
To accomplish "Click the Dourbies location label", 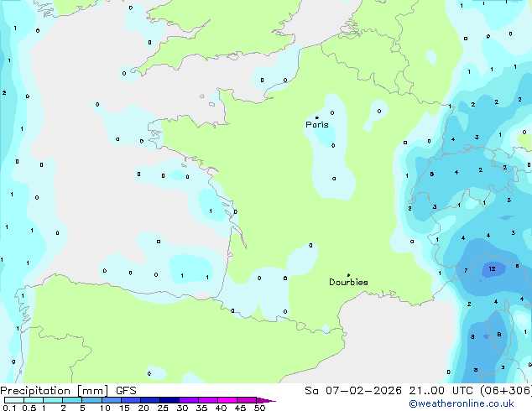I will (348, 282).
